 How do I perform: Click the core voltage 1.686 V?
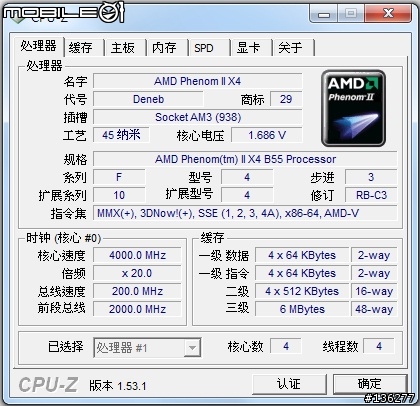[267, 135]
